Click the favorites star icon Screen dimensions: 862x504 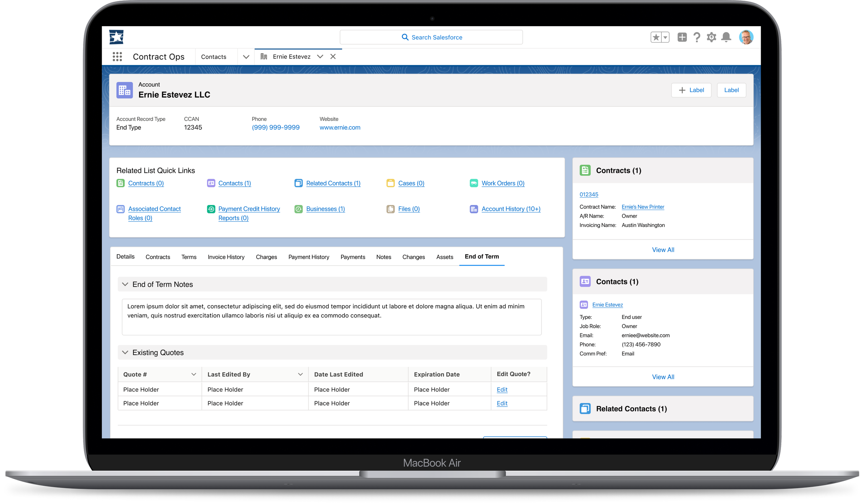(x=656, y=37)
